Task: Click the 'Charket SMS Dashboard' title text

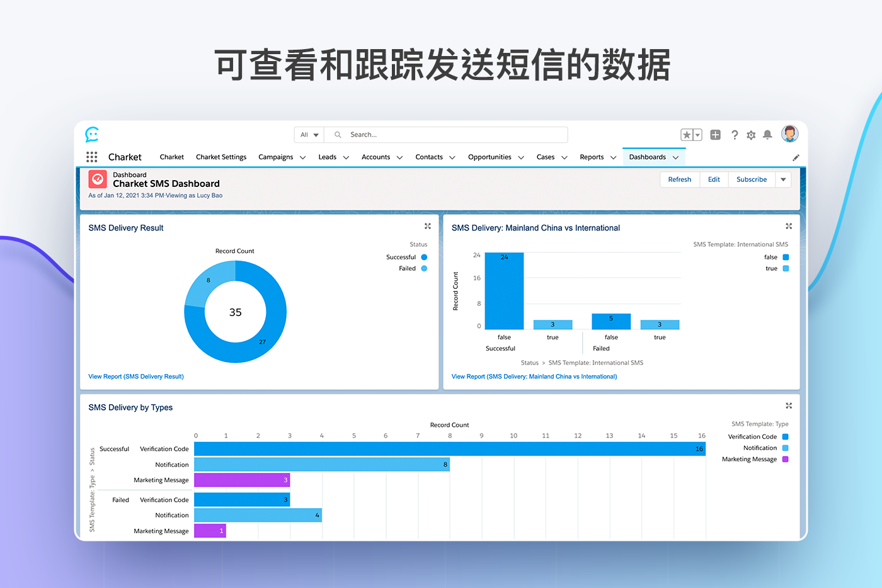Action: 166,184
